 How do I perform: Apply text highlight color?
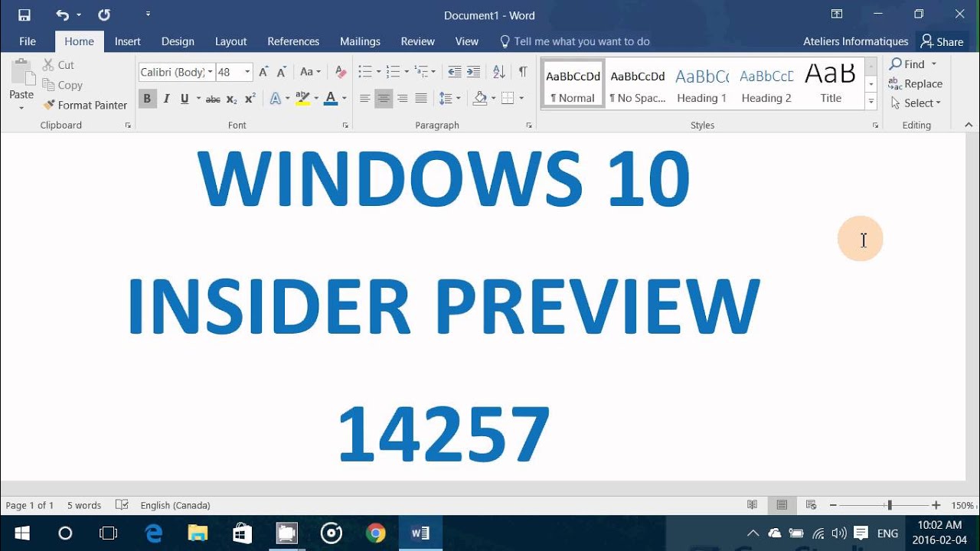pos(302,99)
